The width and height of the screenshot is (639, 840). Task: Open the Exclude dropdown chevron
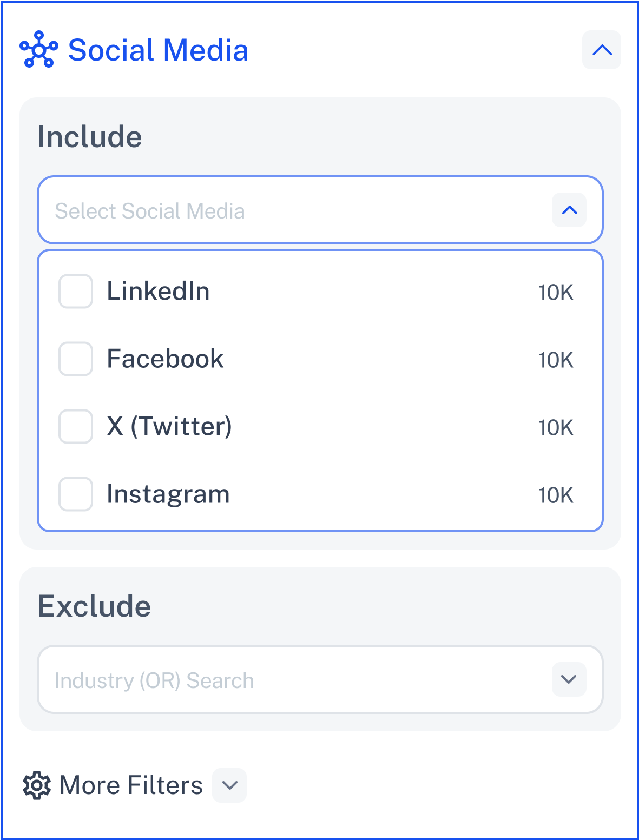click(569, 679)
